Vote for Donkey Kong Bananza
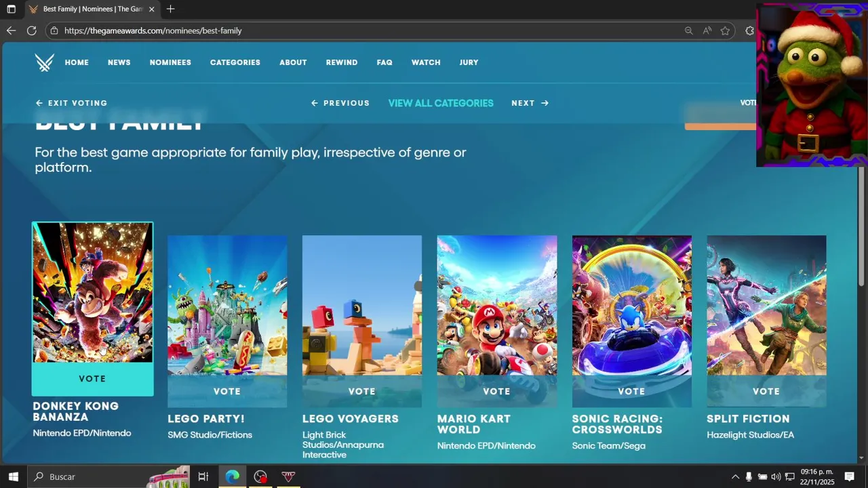This screenshot has height=488, width=868. pyautogui.click(x=92, y=379)
